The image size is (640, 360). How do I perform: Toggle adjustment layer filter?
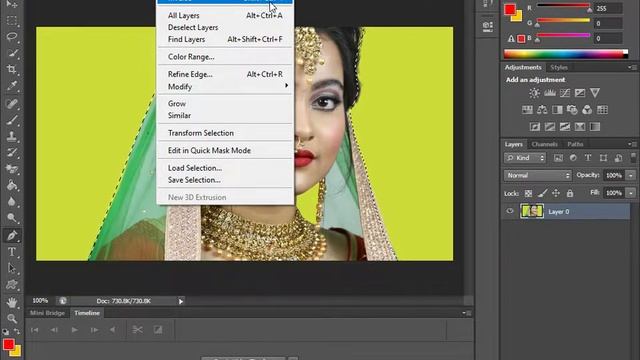point(573,158)
